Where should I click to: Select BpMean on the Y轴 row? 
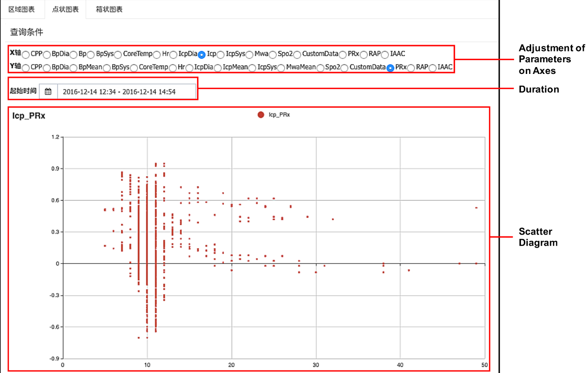pos(73,68)
